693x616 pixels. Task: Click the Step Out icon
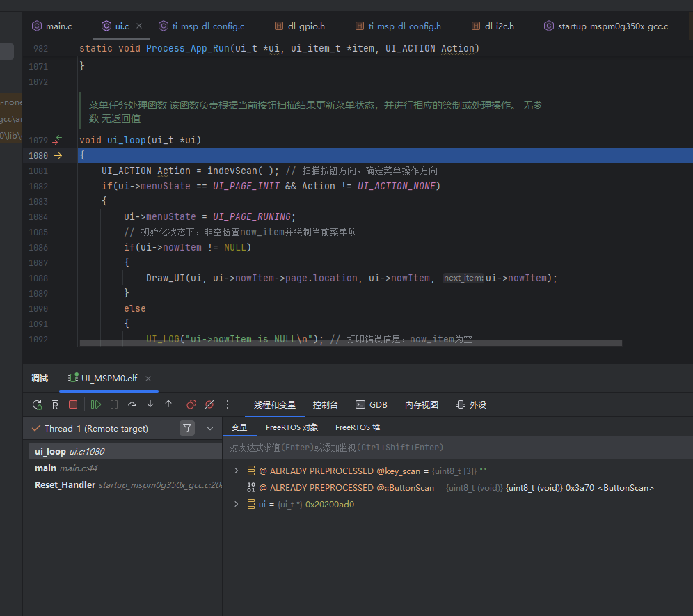coord(168,404)
